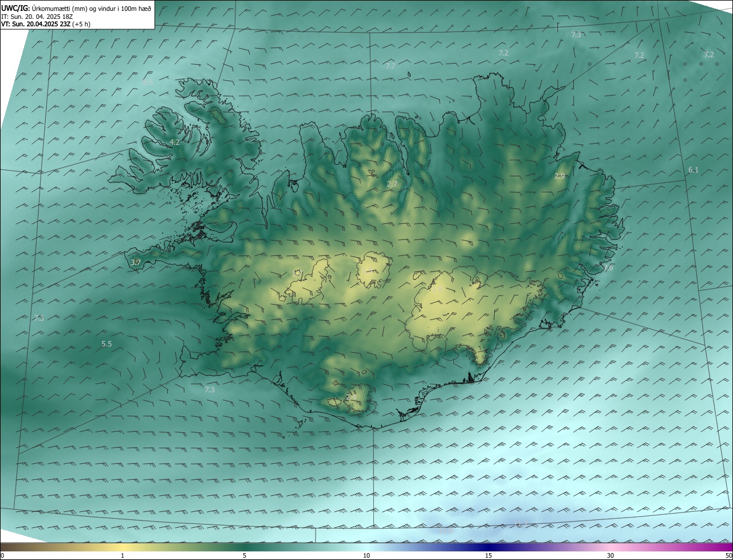Click the 10 tick on color scale
Viewport: 733px width, 560px height.
pyautogui.click(x=366, y=556)
